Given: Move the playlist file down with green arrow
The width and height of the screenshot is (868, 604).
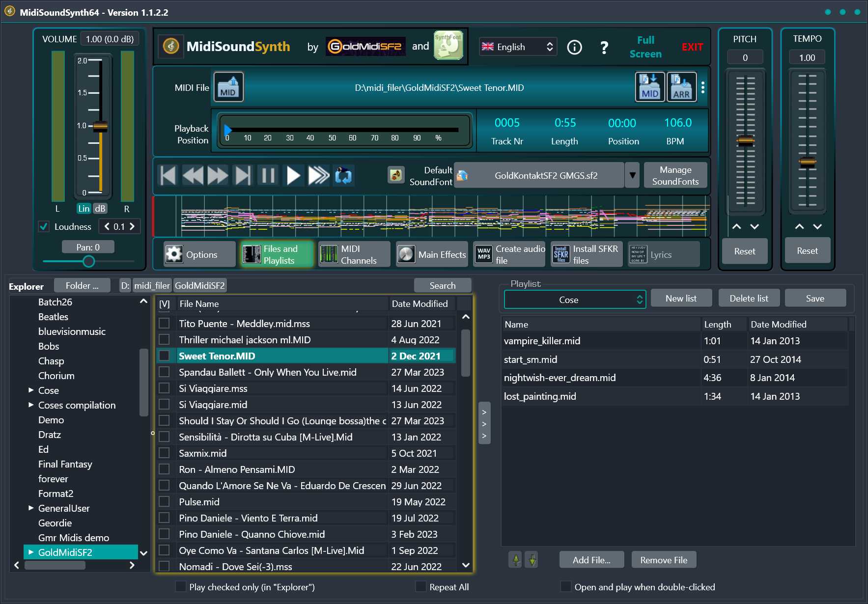Looking at the screenshot, I should click(x=532, y=559).
